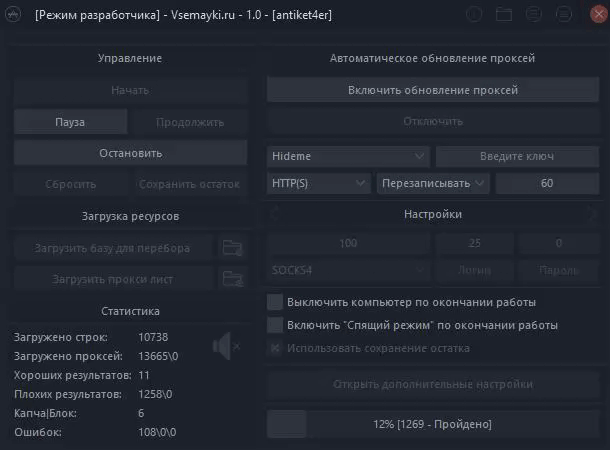Click the Пароль input field
The width and height of the screenshot is (610, 450).
click(559, 270)
